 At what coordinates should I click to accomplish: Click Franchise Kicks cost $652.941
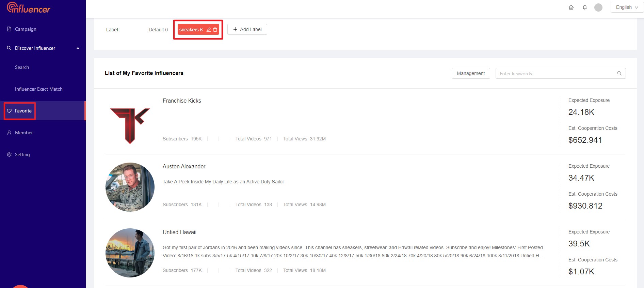point(585,140)
